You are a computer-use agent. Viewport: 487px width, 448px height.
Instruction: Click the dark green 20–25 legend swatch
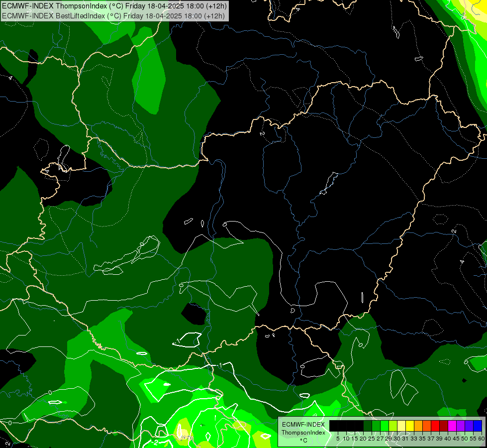tap(368, 426)
